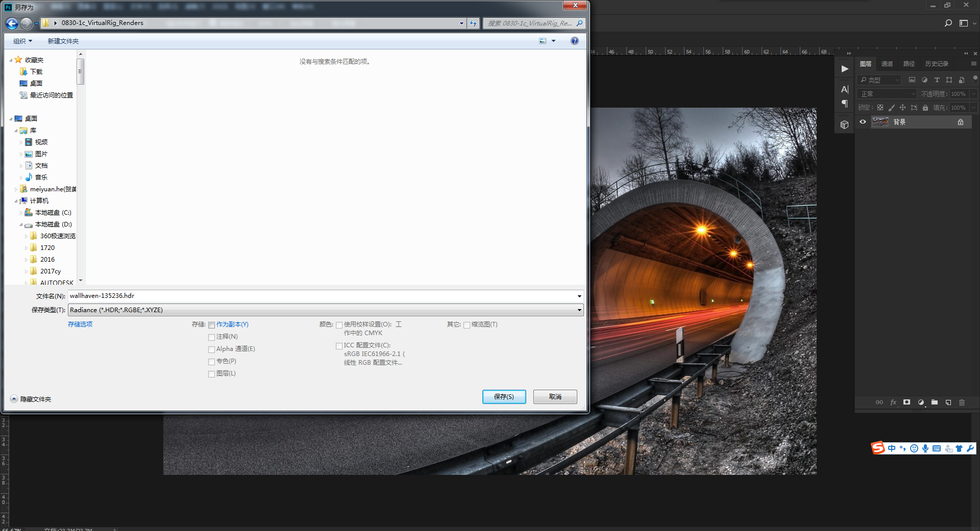This screenshot has height=531, width=980.
Task: Toggle 注释 checkbox
Action: click(211, 337)
